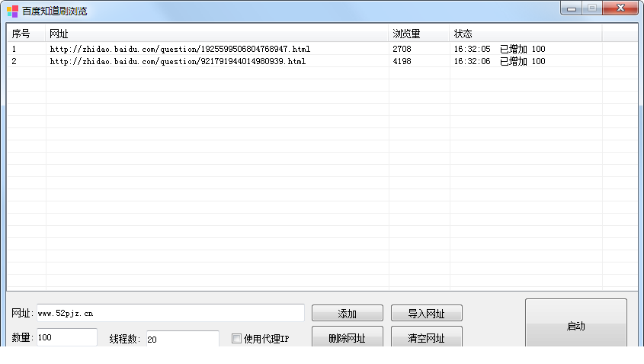This screenshot has width=644, height=364.
Task: Sort by the 序号 column header
Action: 26,34
